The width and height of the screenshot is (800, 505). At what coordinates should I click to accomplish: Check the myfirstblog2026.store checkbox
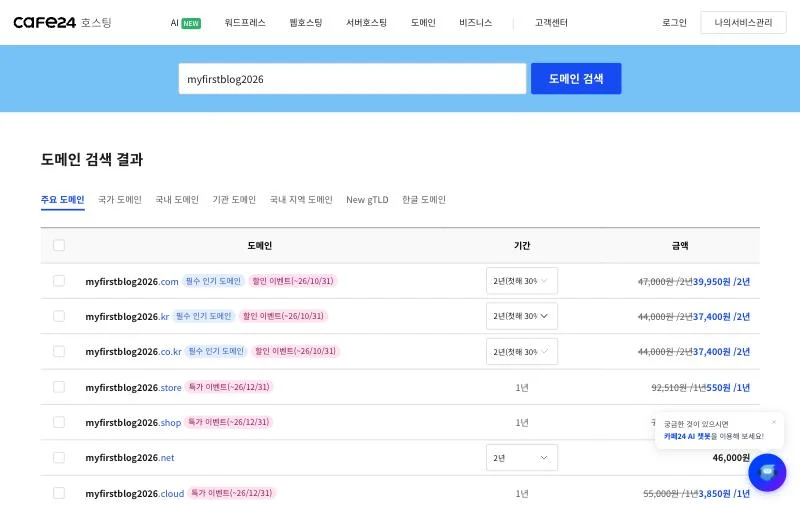(59, 387)
